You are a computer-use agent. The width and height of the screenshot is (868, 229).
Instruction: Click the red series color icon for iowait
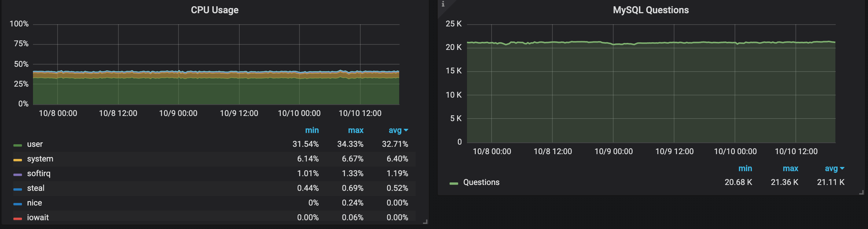[x=18, y=219]
